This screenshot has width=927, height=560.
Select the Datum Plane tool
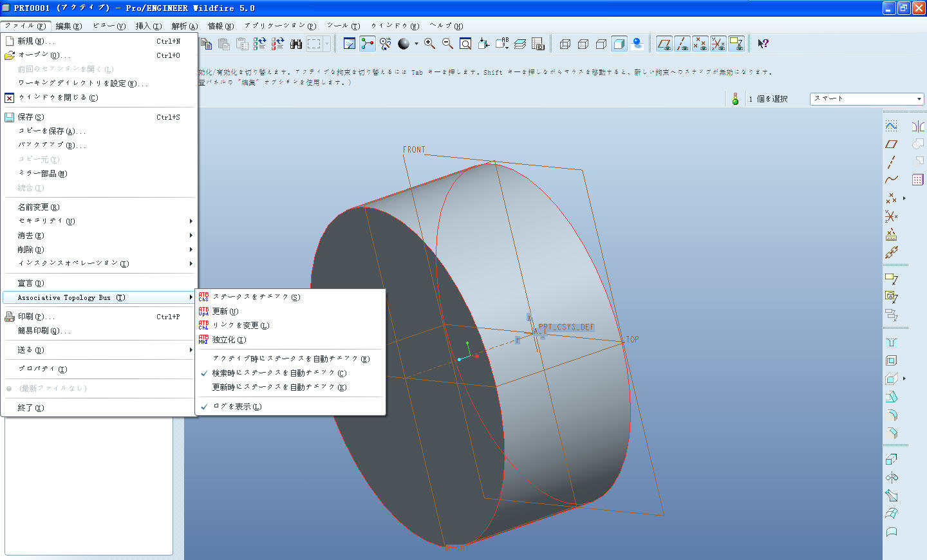[891, 144]
